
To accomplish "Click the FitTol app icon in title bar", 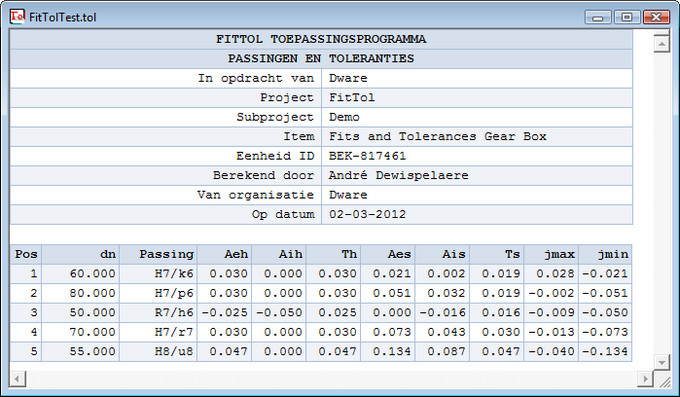I will tap(17, 17).
